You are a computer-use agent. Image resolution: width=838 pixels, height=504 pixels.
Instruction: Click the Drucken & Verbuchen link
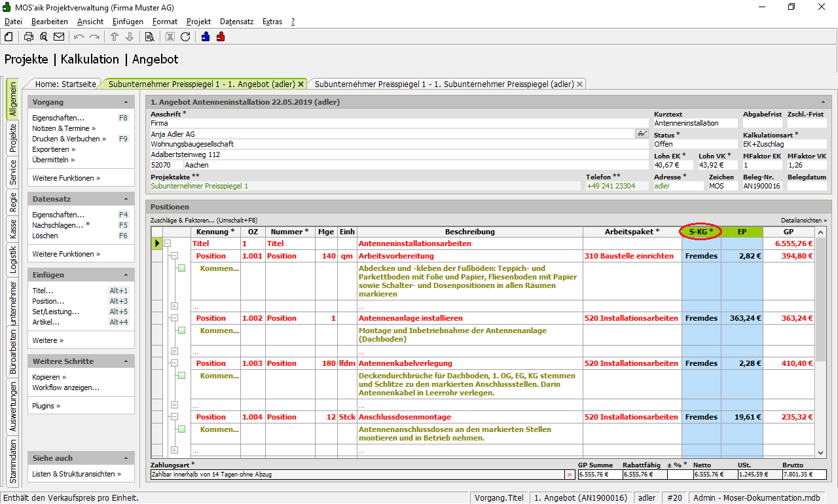[x=66, y=139]
